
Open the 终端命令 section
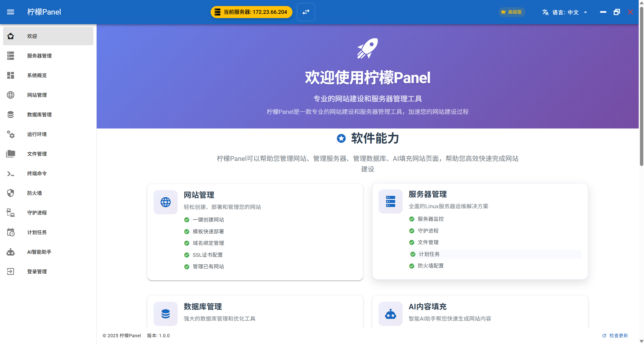(37, 174)
